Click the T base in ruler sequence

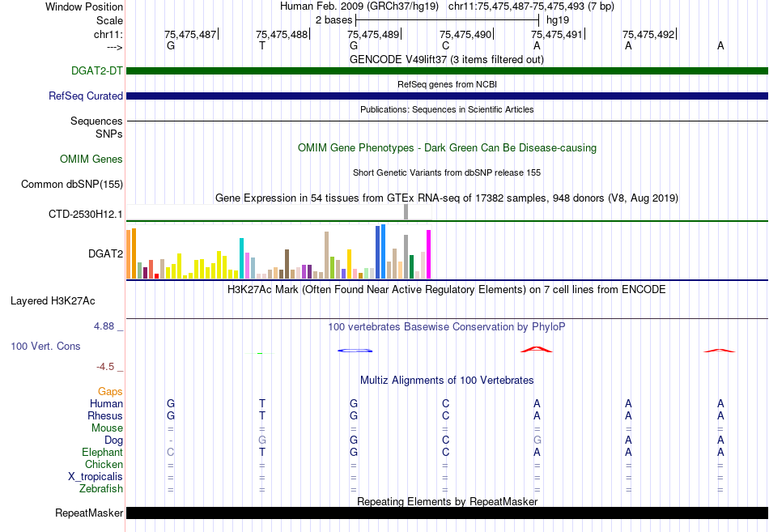coord(262,45)
